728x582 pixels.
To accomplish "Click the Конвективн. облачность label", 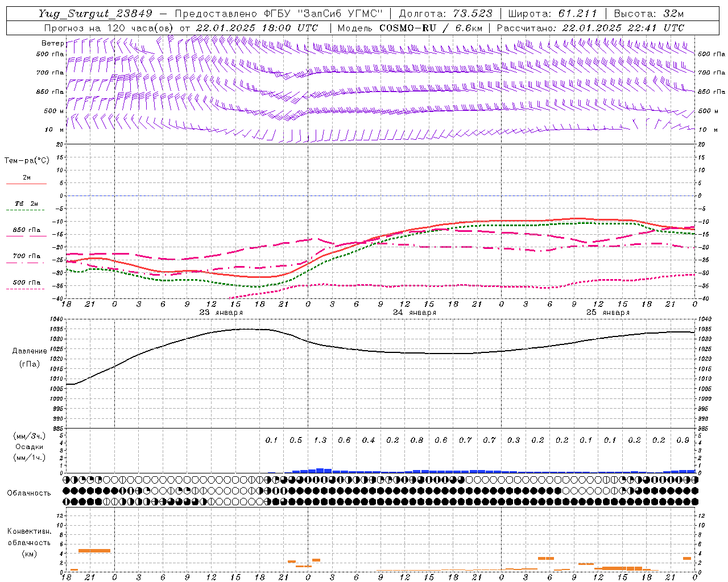I will click(x=29, y=537).
